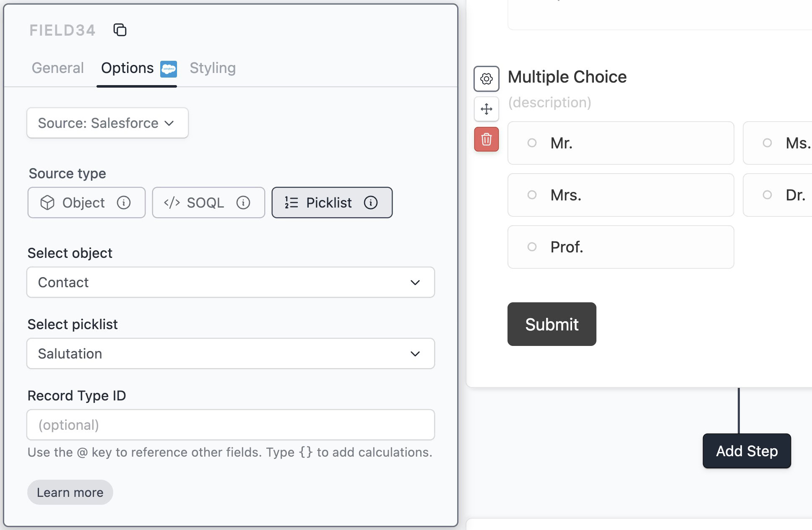Open field settings gear icon
The height and width of the screenshot is (530, 812).
tap(487, 78)
